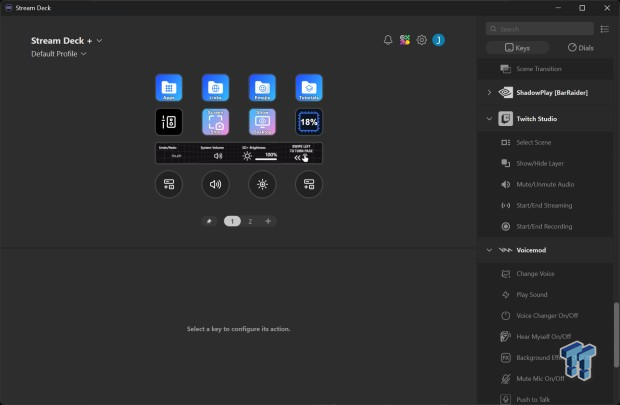This screenshot has height=405, width=620.
Task: Select the Start/End Streaming action
Action: [x=546, y=205]
